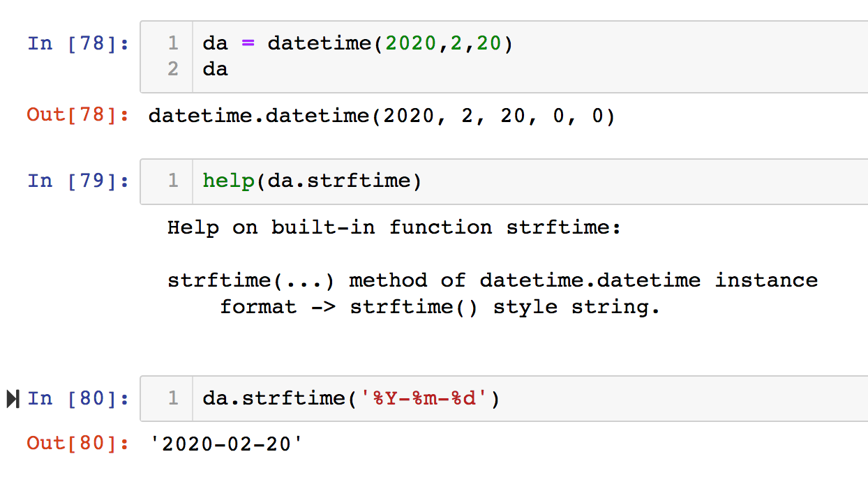Click line number 1 in cell 79
Viewport: 868px width, 498px height.
(x=173, y=181)
